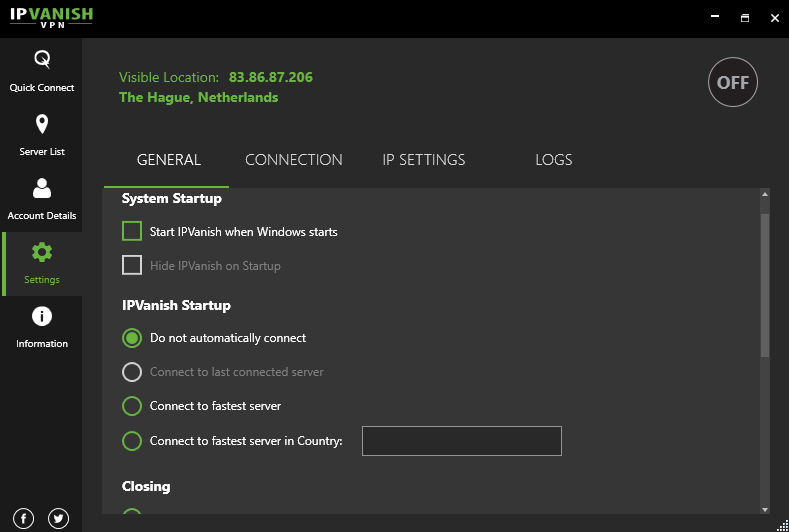
Task: Open the IP SETTINGS tab
Action: [x=424, y=160]
